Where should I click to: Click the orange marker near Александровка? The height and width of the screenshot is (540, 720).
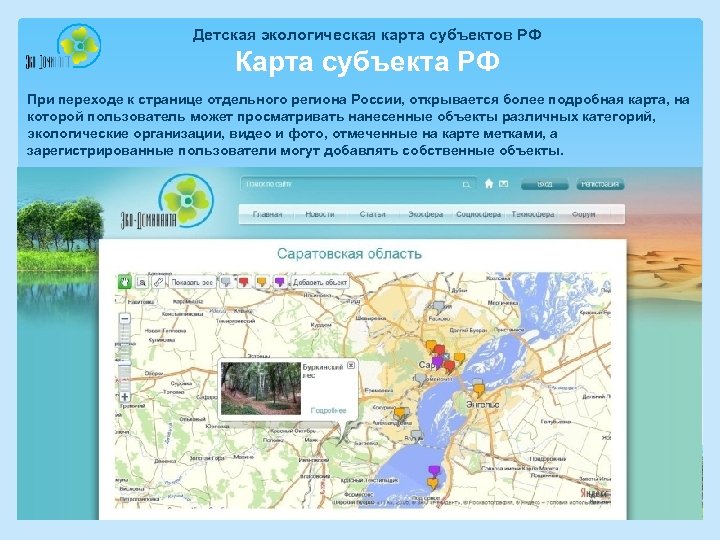click(400, 413)
